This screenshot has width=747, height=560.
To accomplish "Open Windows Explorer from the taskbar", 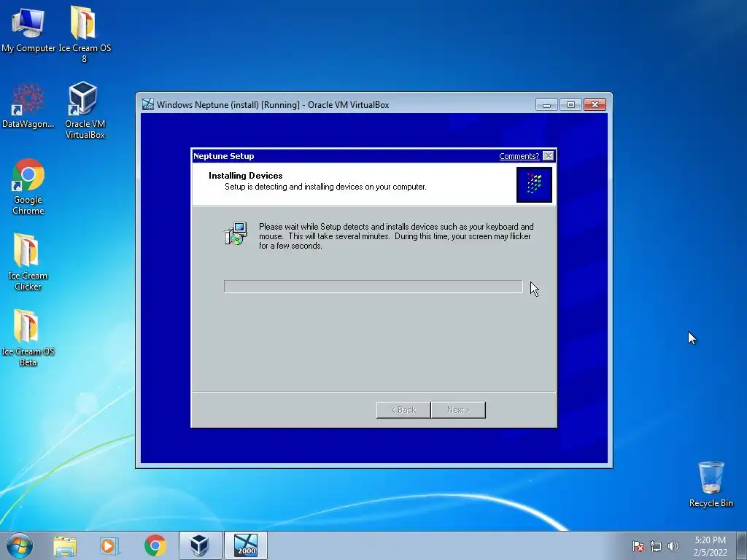I will [65, 545].
